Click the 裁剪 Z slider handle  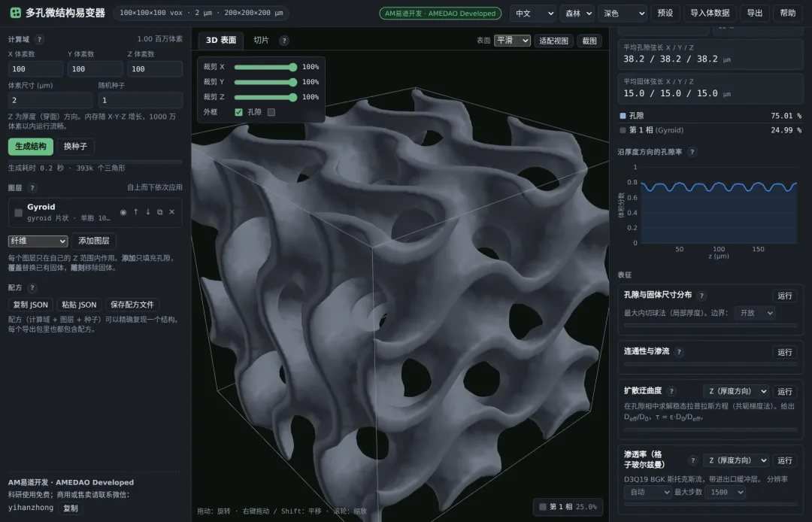point(293,97)
